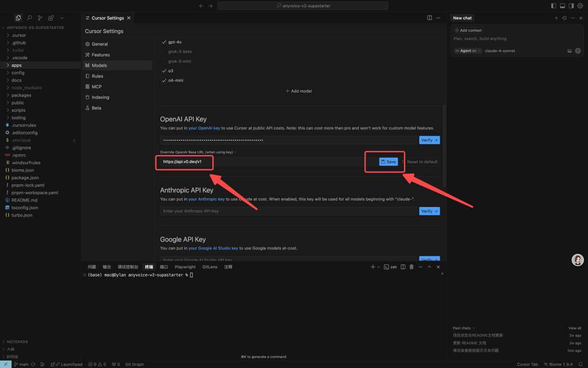Select the Playwright tab in bottom panel

(x=185, y=267)
